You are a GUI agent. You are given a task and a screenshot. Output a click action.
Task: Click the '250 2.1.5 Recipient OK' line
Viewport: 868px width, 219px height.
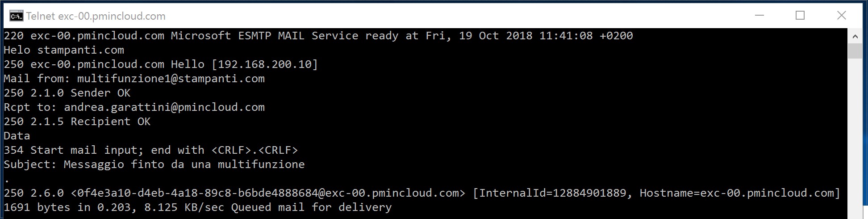click(x=77, y=122)
